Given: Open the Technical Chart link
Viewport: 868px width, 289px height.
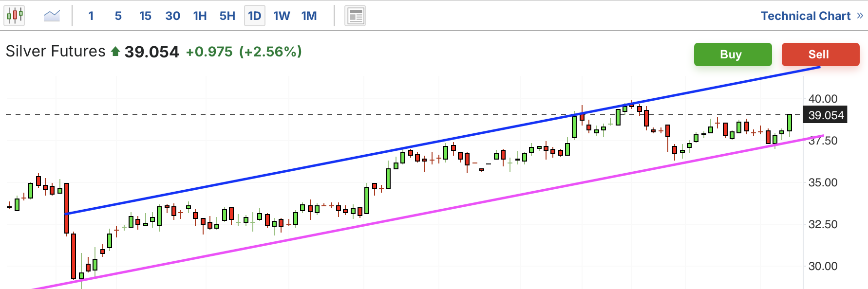Looking at the screenshot, I should [806, 16].
